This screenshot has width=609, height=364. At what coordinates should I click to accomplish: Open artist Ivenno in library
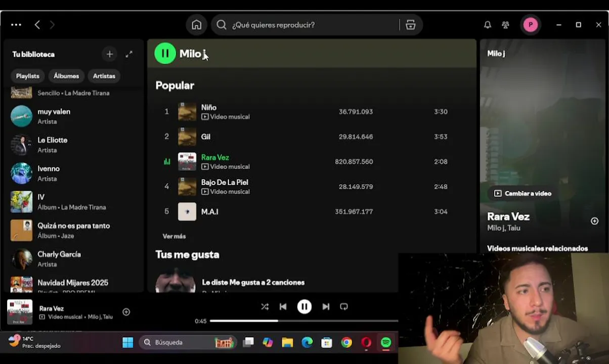(73, 173)
